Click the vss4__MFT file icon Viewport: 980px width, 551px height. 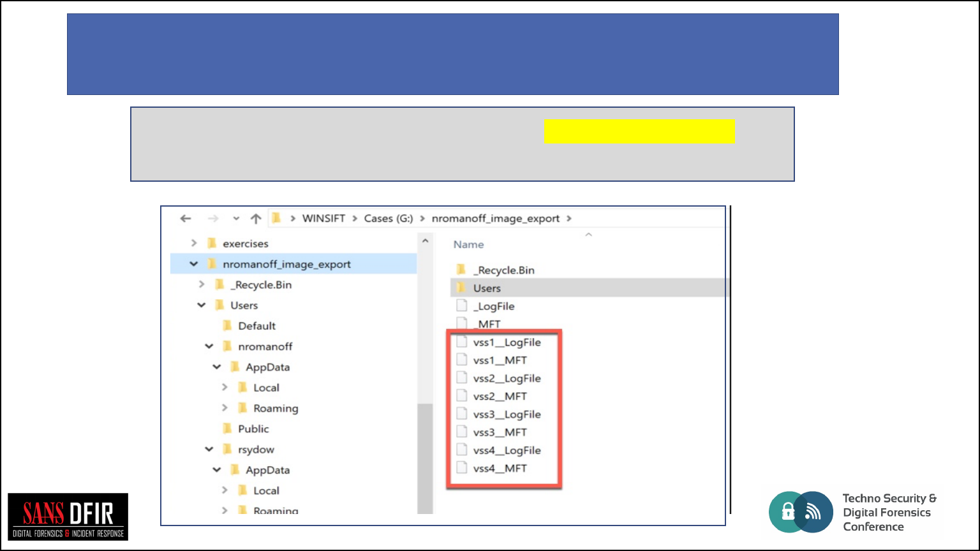pyautogui.click(x=462, y=468)
